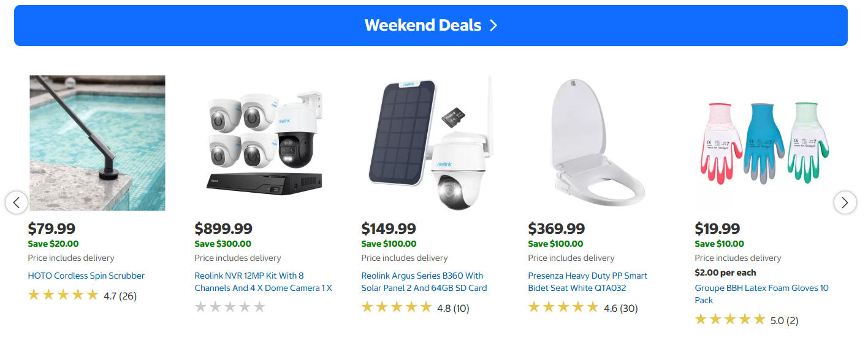Click the latex foam gloves image

click(764, 143)
